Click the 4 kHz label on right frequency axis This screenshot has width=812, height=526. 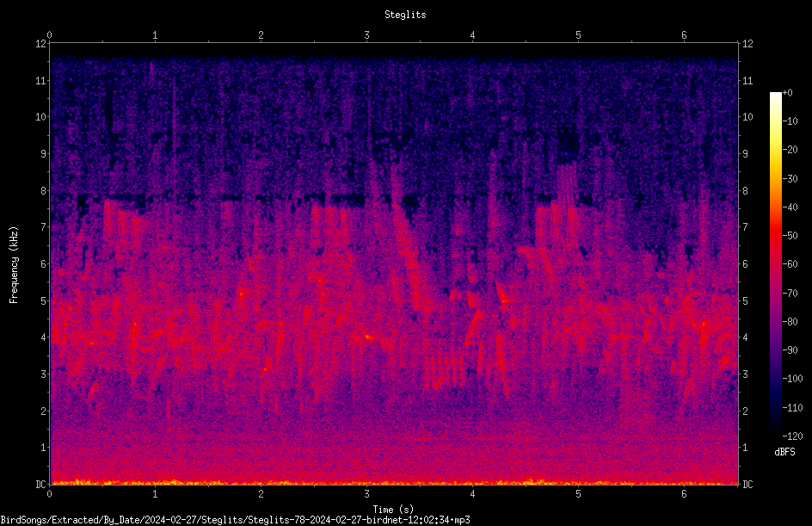tap(745, 337)
